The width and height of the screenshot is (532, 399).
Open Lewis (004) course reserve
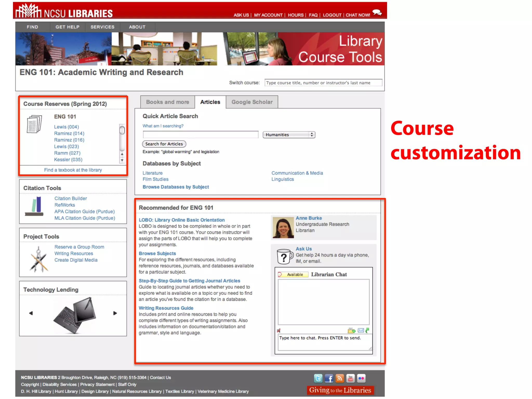tap(66, 127)
